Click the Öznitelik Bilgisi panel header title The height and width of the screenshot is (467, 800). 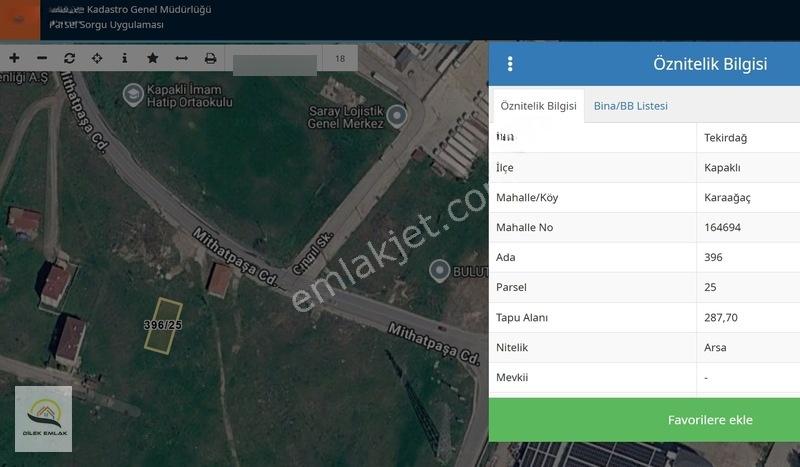coord(710,64)
